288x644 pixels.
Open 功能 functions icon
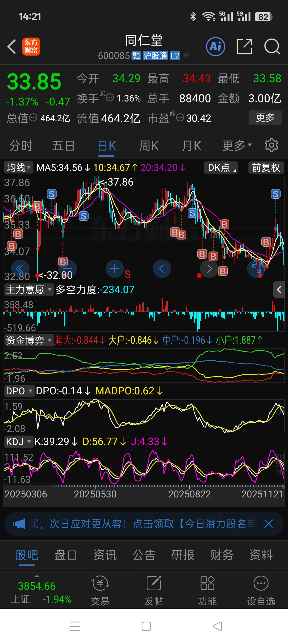pyautogui.click(x=207, y=591)
